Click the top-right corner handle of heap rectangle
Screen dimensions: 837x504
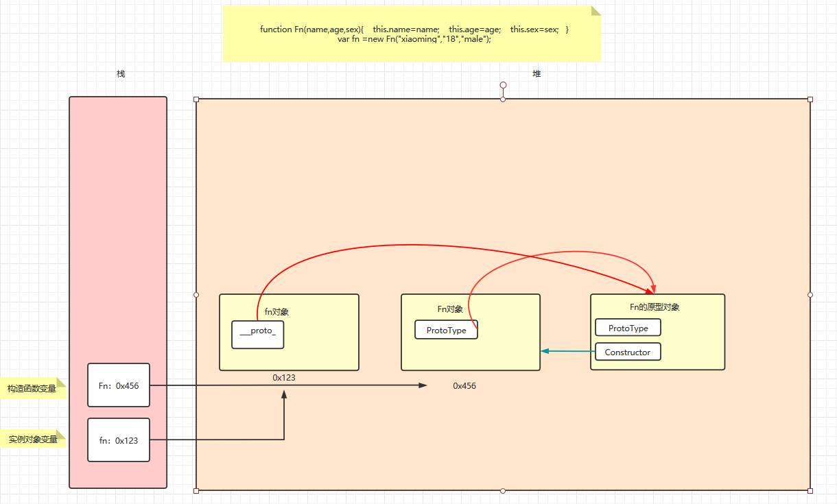click(810, 99)
